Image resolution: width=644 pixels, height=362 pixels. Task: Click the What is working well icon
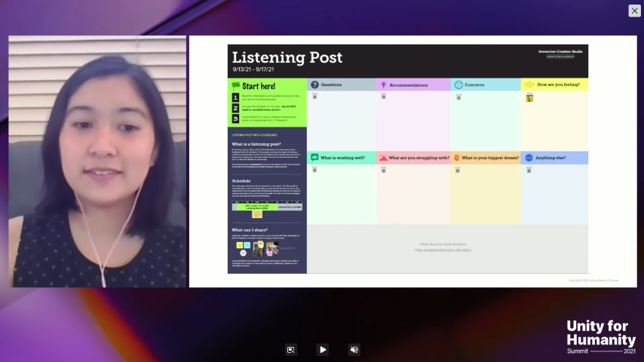click(314, 158)
